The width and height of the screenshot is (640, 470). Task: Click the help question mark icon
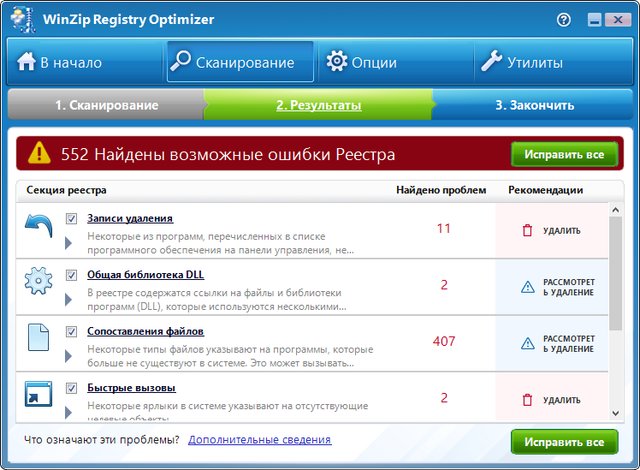coord(564,19)
